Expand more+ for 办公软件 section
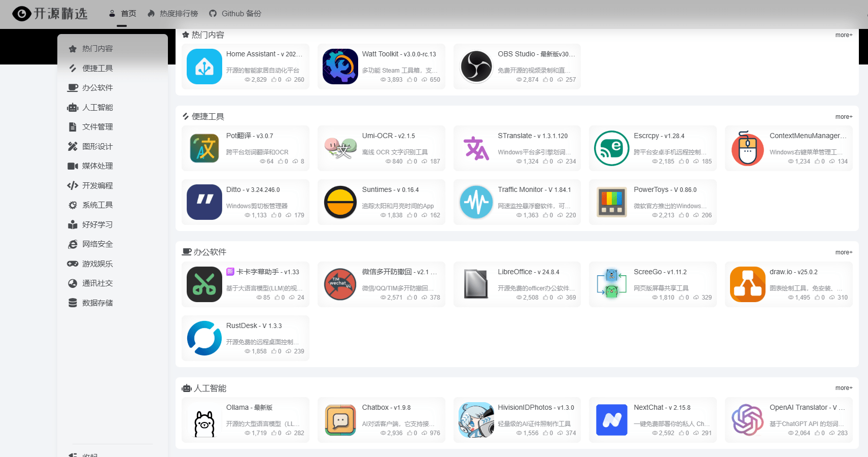 (843, 252)
